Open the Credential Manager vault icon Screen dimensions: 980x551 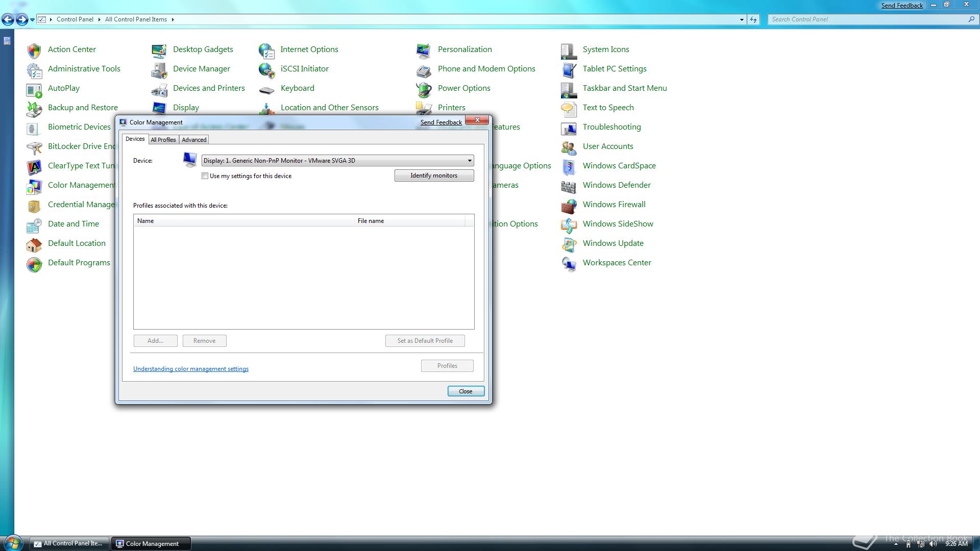tap(34, 205)
